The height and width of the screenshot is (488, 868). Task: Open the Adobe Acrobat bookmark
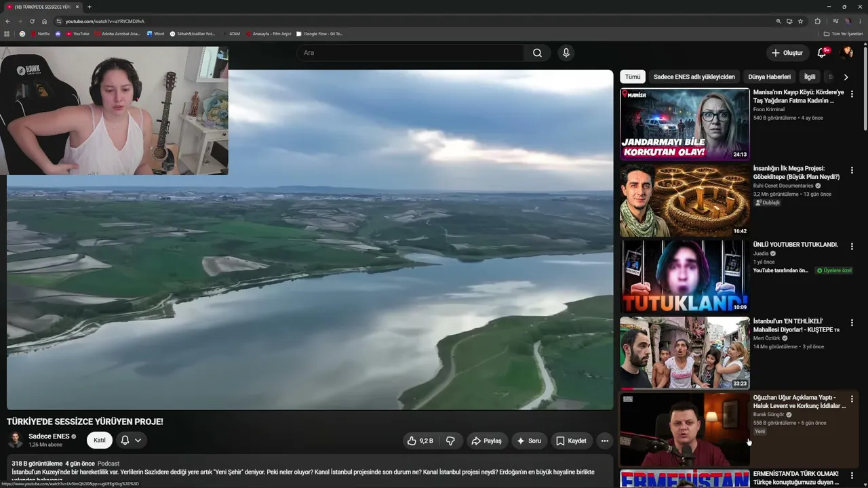[x=117, y=33]
